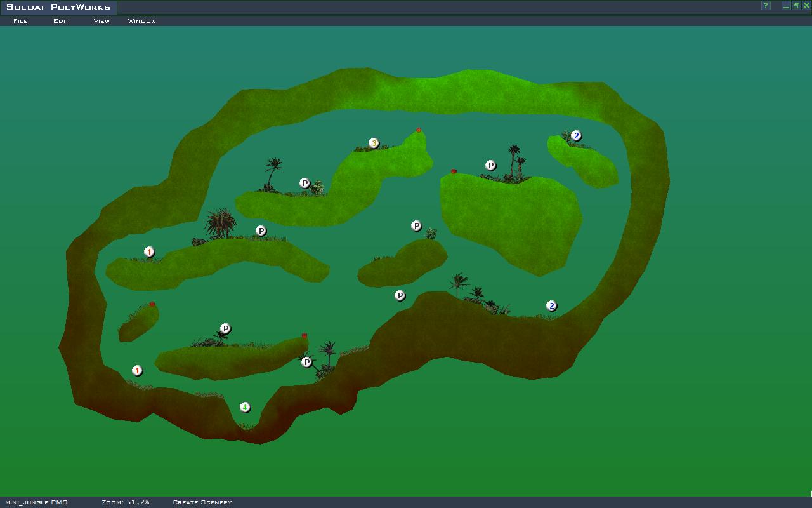Click the P spawn marker floating below the center island
Screen dimensions: 812x508
(x=400, y=295)
